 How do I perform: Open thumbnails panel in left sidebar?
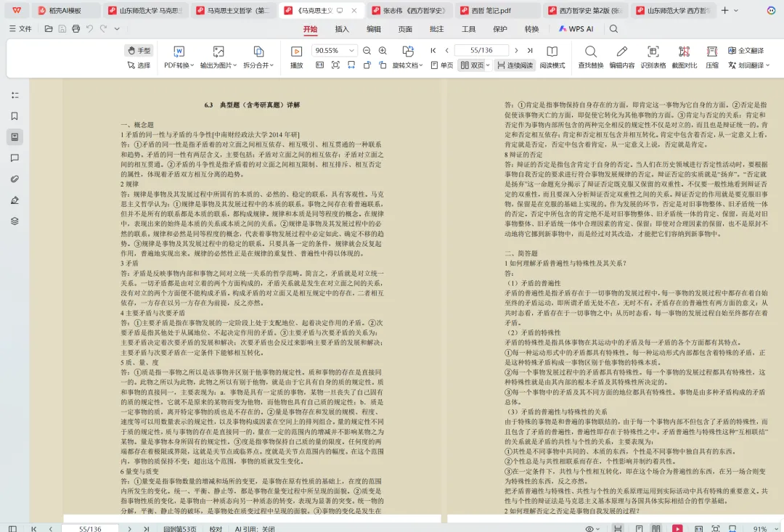click(x=15, y=137)
